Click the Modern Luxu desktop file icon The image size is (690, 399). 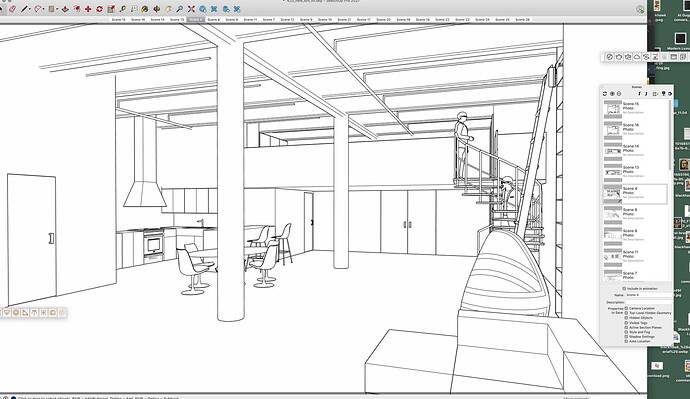(680, 39)
